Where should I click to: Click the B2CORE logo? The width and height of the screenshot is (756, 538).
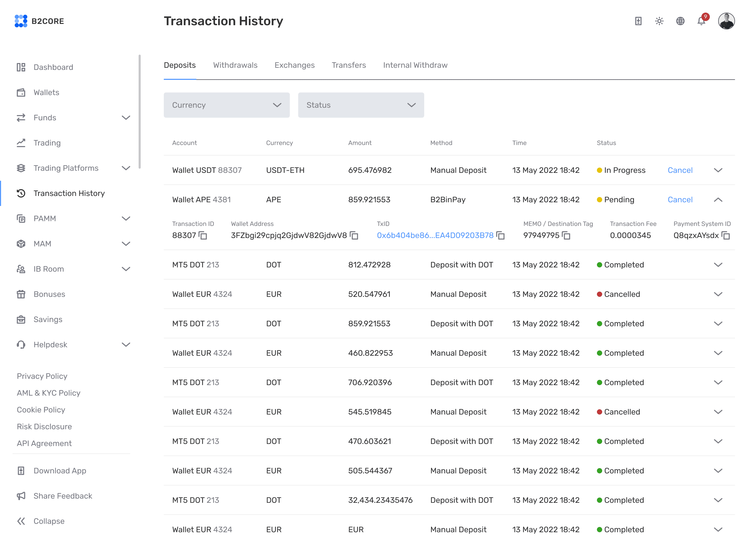pos(39,21)
